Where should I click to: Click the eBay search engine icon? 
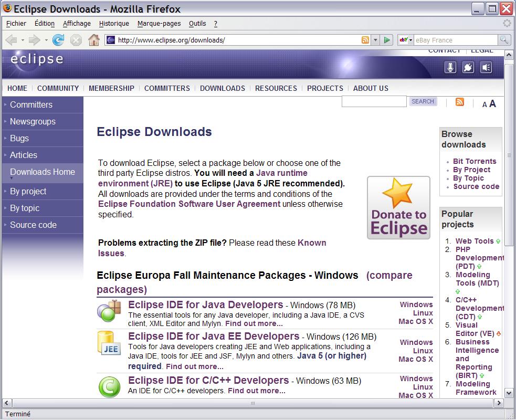pos(404,40)
